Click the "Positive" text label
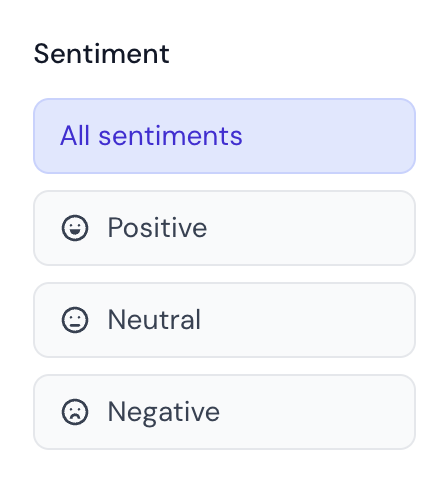This screenshot has width=446, height=492. coord(157,228)
